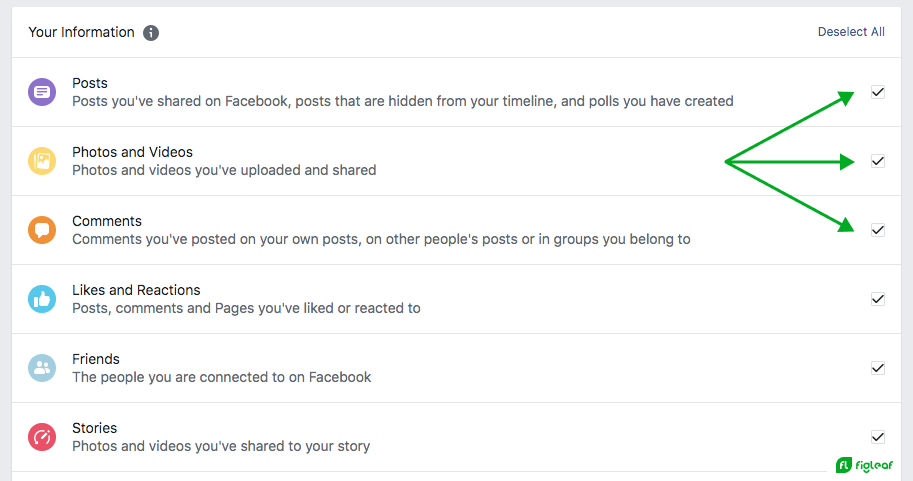Click the Your Information heading

[x=82, y=32]
